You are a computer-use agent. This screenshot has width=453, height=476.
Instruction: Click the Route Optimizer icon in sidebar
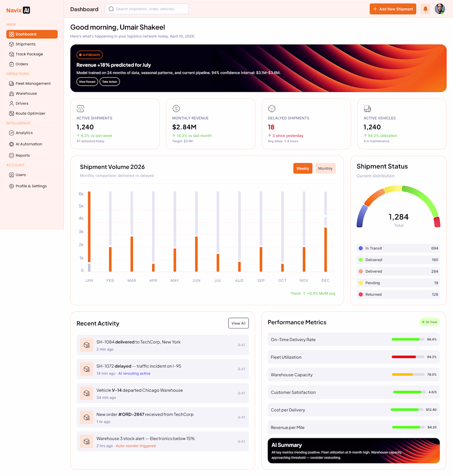click(x=12, y=113)
